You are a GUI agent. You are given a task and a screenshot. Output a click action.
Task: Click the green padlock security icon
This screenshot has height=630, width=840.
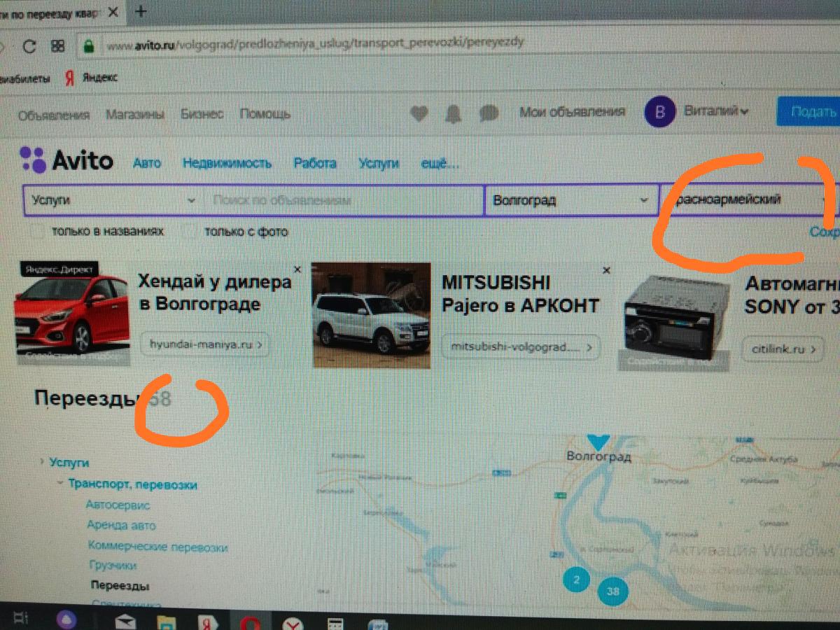(x=89, y=46)
